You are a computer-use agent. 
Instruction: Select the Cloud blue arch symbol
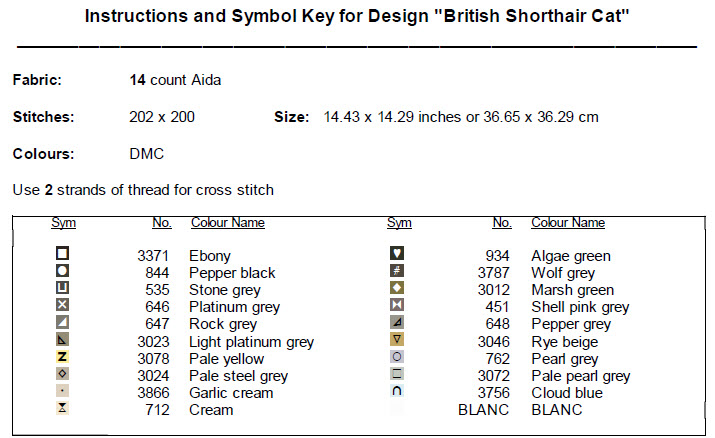tap(397, 392)
